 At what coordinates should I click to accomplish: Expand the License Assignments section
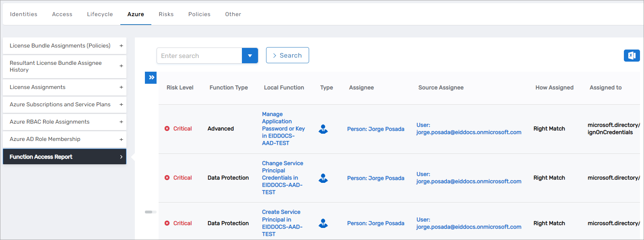[121, 87]
